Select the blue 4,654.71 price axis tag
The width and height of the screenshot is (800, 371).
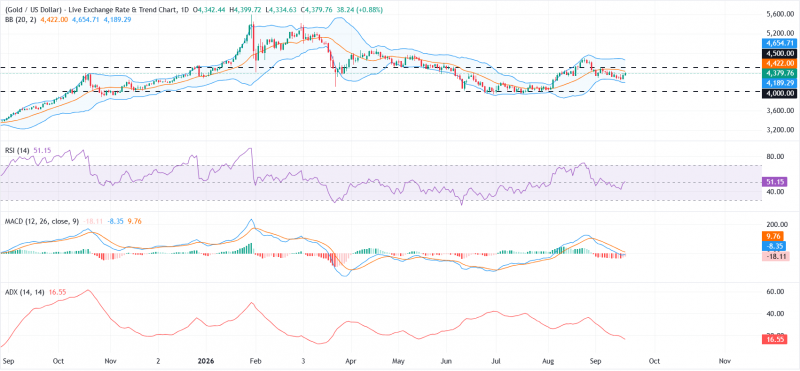[779, 44]
